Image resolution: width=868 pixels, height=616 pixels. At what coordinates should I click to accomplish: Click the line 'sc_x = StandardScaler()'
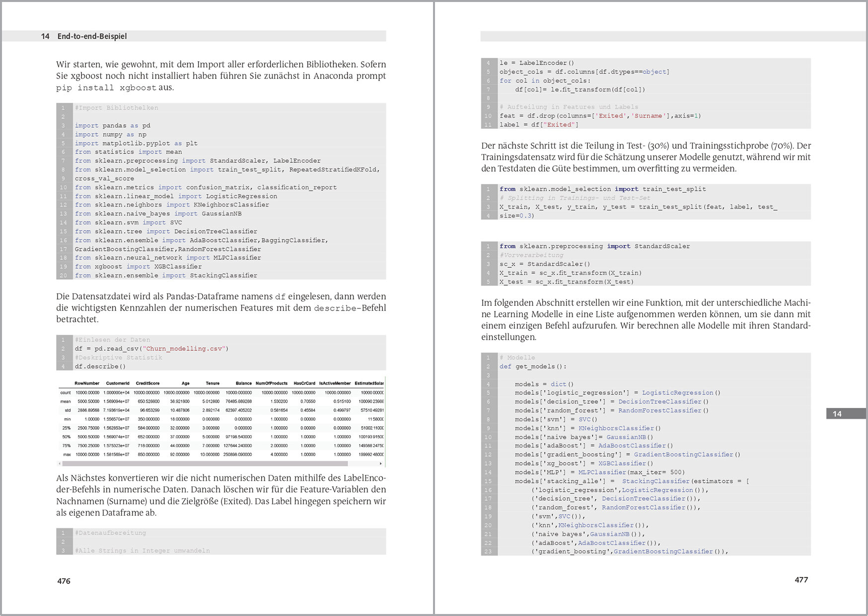coord(545,264)
